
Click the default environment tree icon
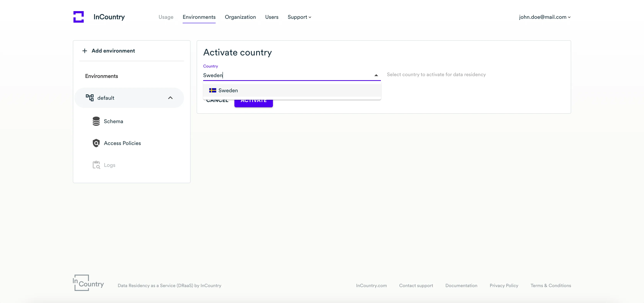[x=90, y=98]
